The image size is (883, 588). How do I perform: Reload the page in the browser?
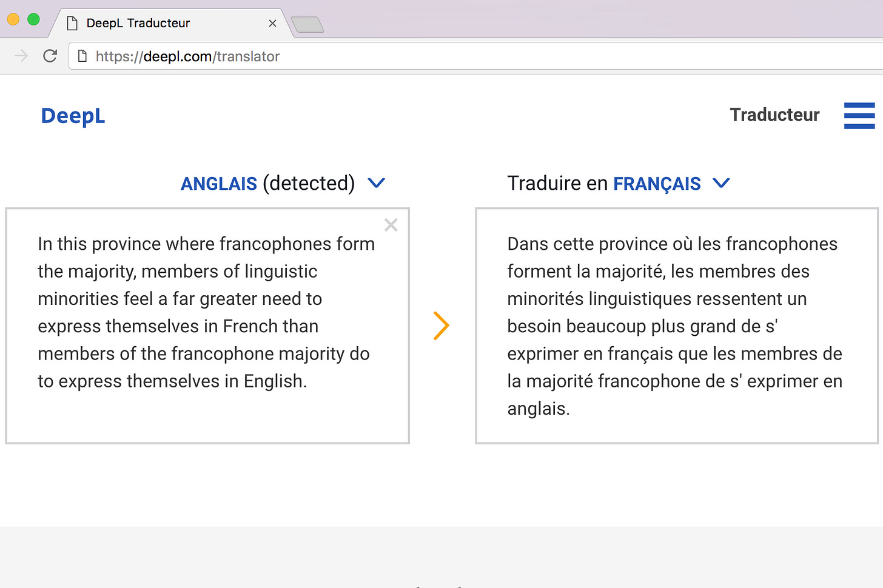pyautogui.click(x=50, y=56)
